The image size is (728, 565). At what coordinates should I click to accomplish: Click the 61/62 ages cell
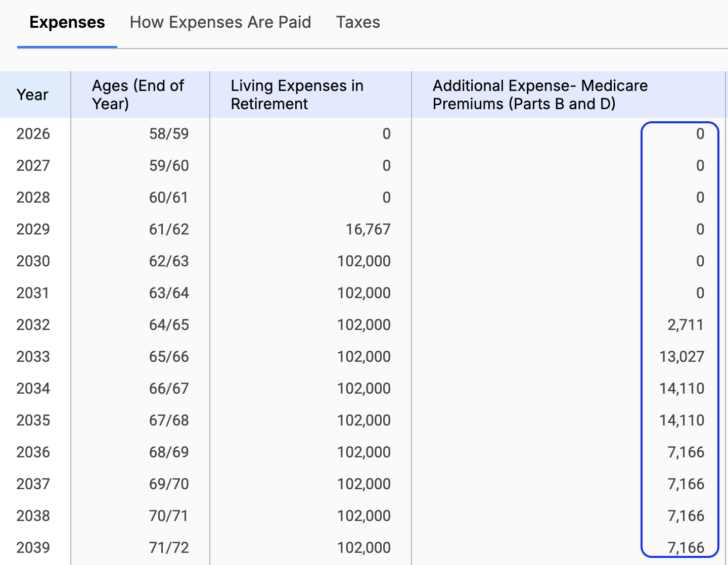pos(169,229)
